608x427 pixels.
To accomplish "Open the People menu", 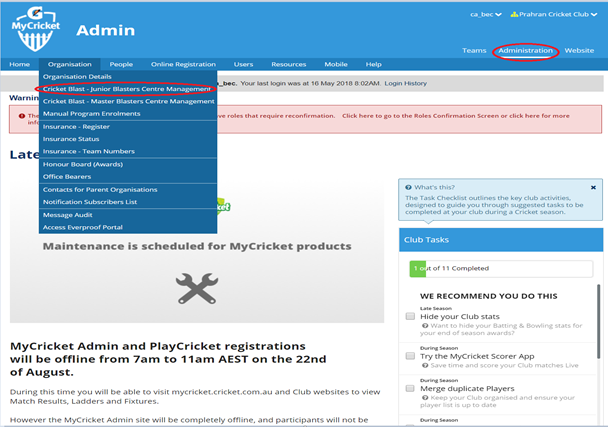I will [x=121, y=64].
